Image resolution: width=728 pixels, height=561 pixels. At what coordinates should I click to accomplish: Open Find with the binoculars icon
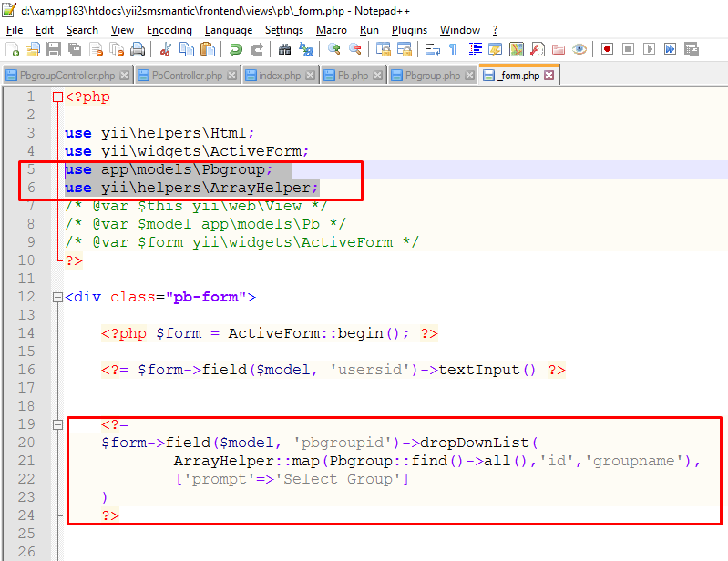[x=284, y=49]
